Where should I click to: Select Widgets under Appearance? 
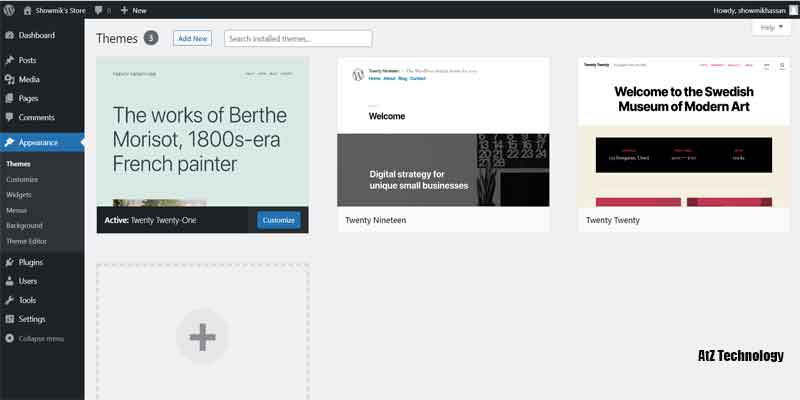pos(19,194)
